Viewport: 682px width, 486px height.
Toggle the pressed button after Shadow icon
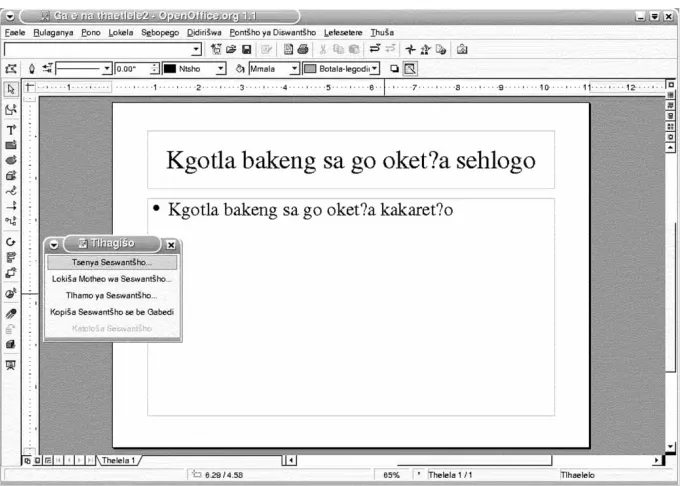(410, 69)
